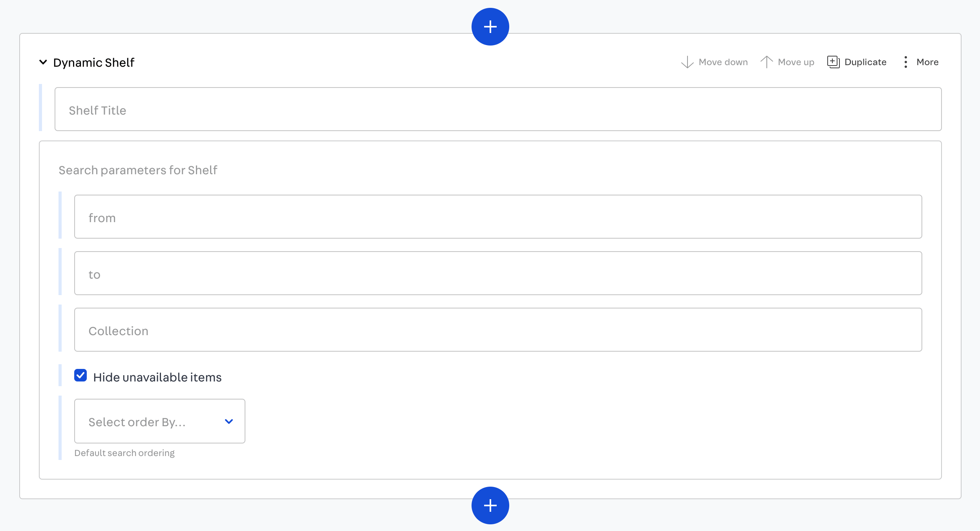Click the bottom blue plus add-block button
This screenshot has width=980, height=531.
[x=490, y=505]
